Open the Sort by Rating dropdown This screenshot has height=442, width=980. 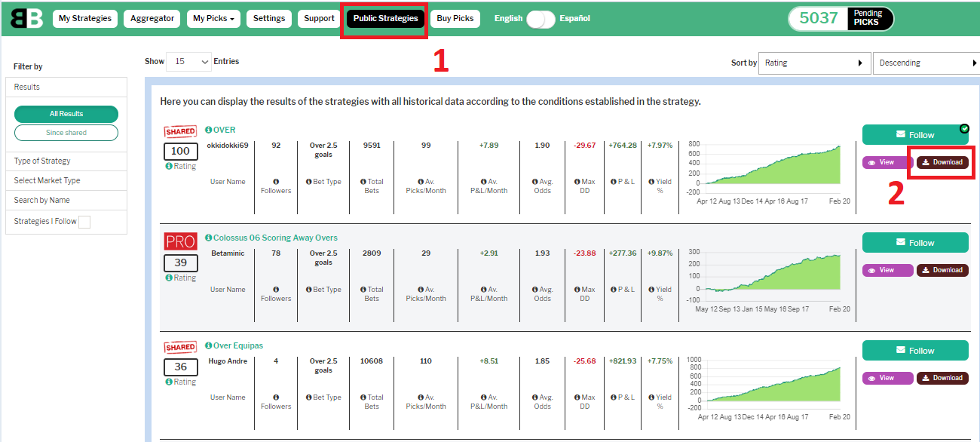tap(814, 63)
